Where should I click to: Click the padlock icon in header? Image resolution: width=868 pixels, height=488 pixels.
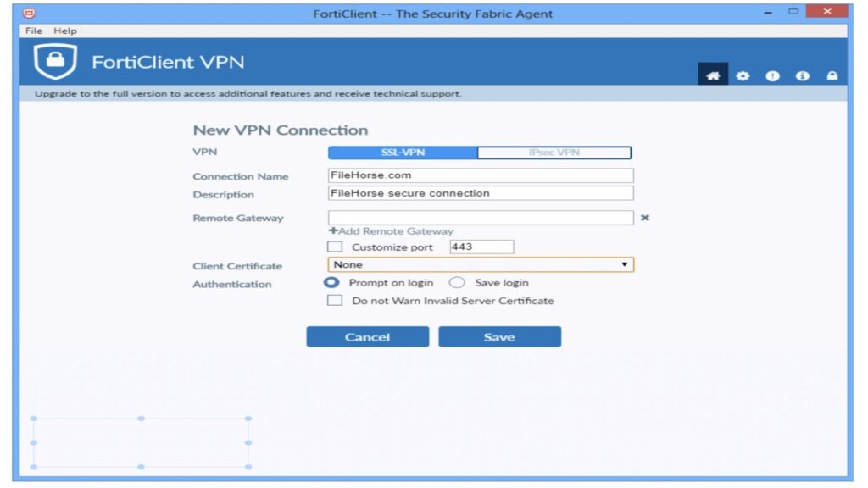832,75
